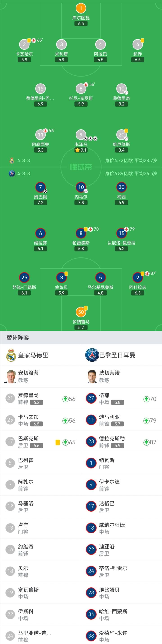View coach Ancelotti's photo
162x644 pixels.
pos(11,376)
